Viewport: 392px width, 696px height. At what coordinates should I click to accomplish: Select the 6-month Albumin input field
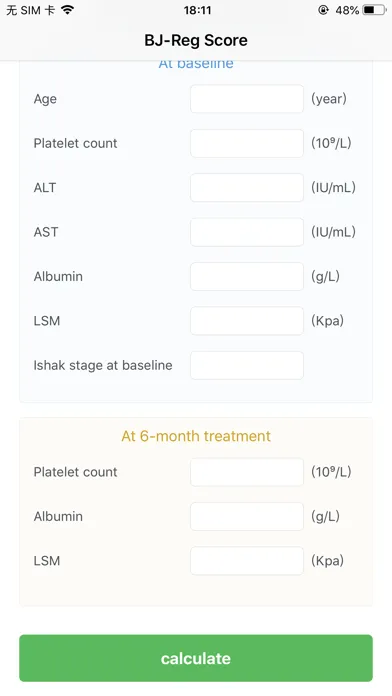(x=247, y=516)
